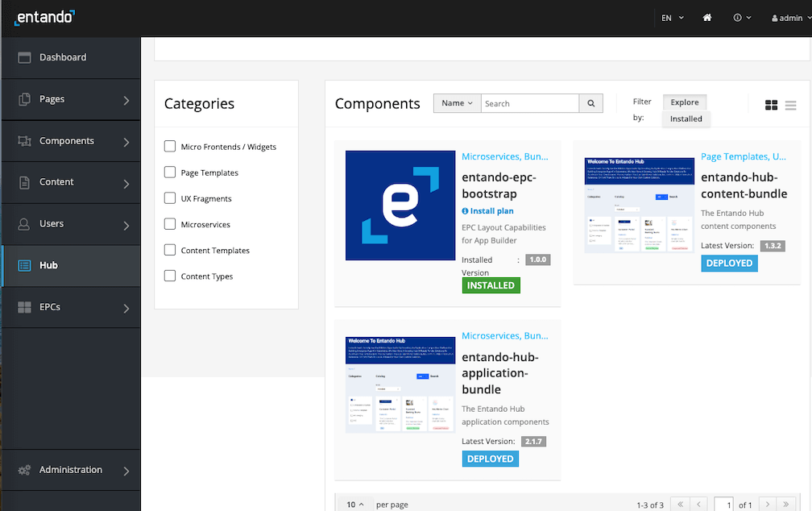The image size is (812, 511).
Task: Click the entando-hub-application-bundle thumbnail image
Action: click(x=400, y=384)
